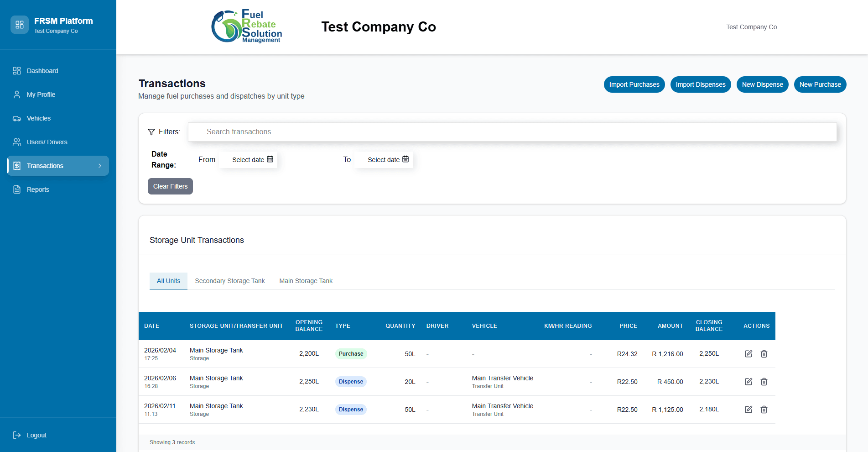The image size is (868, 452).
Task: Click the DATE column header
Action: pos(152,326)
